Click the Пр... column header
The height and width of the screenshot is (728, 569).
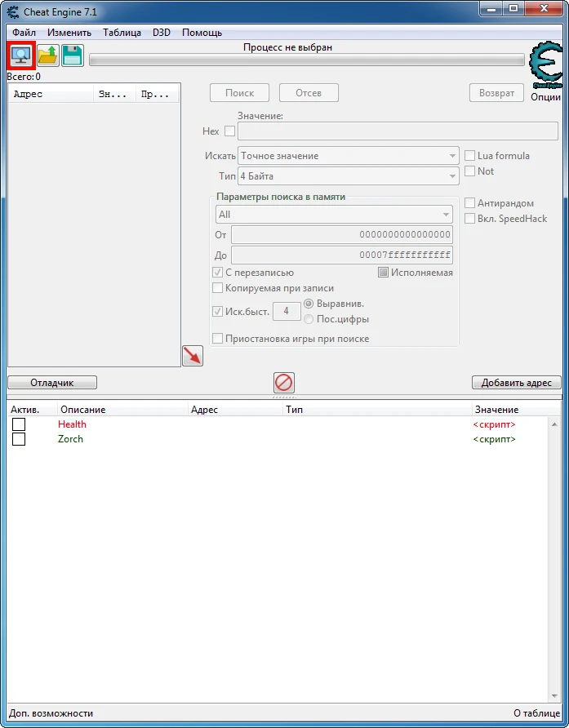(158, 94)
